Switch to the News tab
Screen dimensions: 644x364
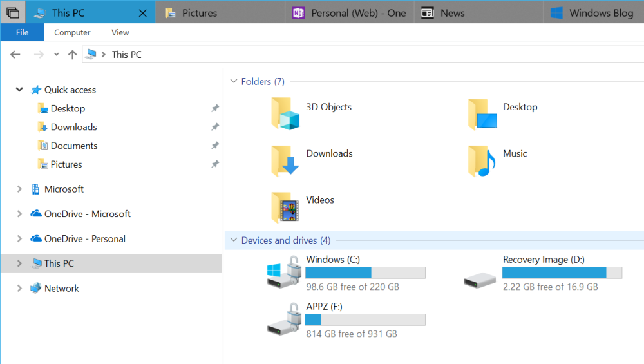[478, 13]
